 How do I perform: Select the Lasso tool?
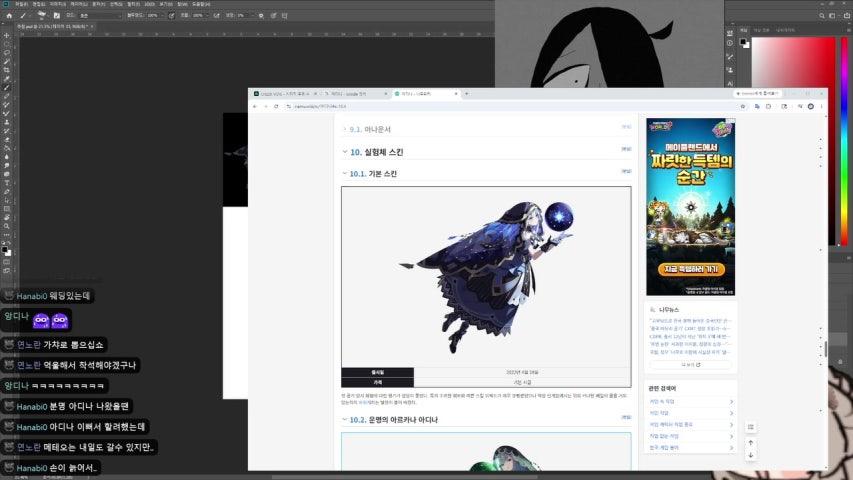coord(7,52)
